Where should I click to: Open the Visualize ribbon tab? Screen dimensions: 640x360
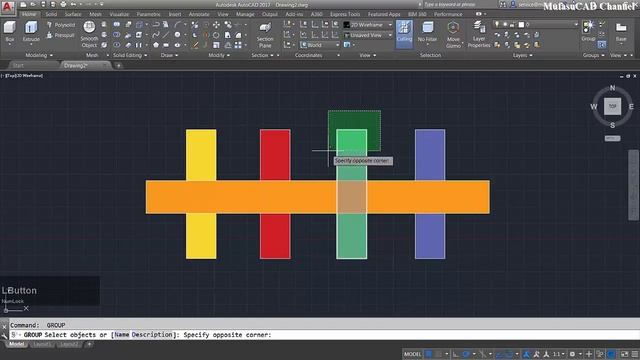[119, 14]
